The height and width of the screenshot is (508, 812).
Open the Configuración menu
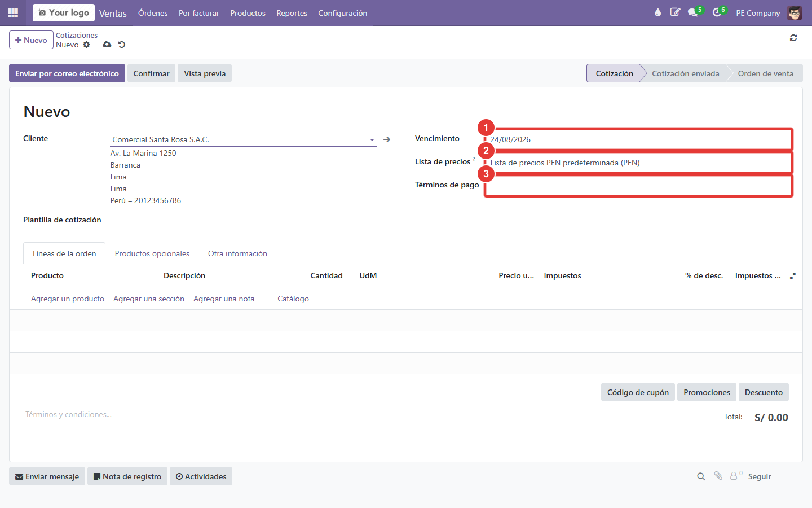pyautogui.click(x=343, y=13)
